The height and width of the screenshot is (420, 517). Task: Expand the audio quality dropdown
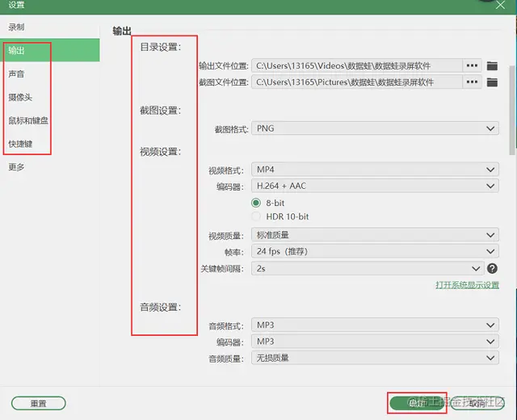pyautogui.click(x=375, y=358)
